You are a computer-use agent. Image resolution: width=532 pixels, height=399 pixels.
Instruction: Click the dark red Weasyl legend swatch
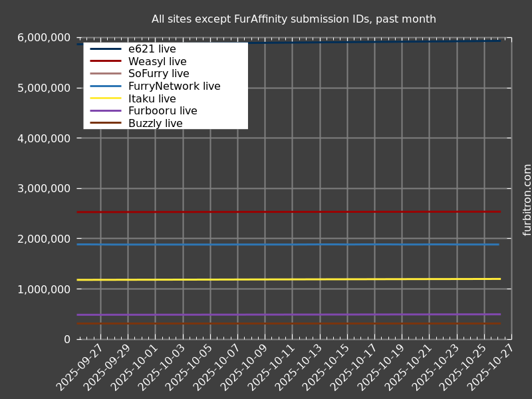click(106, 61)
